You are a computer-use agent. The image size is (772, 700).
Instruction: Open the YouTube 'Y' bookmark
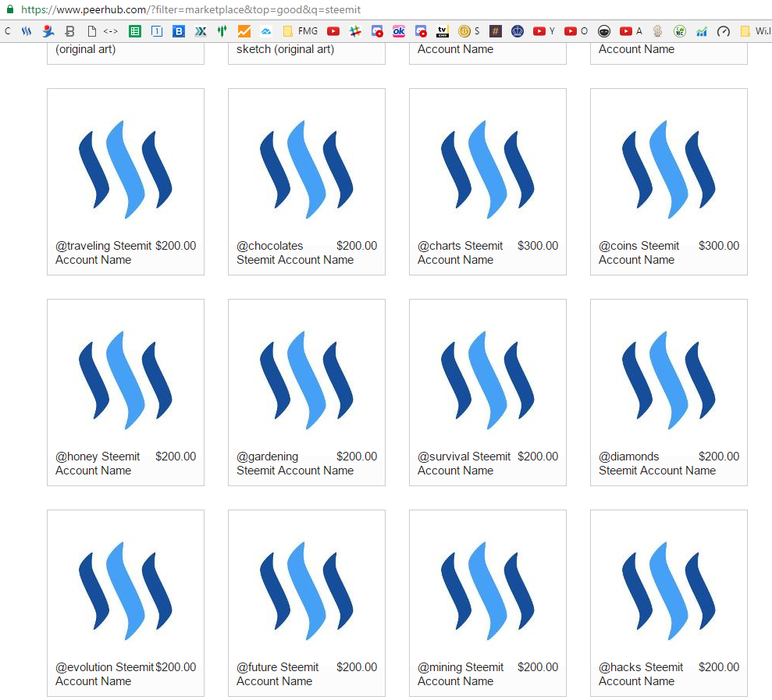coord(544,31)
